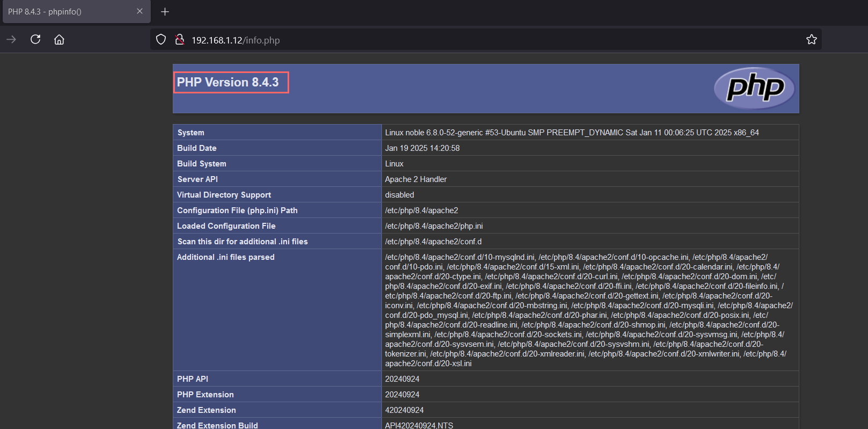The width and height of the screenshot is (868, 429).
Task: Select Additional .ini files parsed label
Action: [226, 257]
